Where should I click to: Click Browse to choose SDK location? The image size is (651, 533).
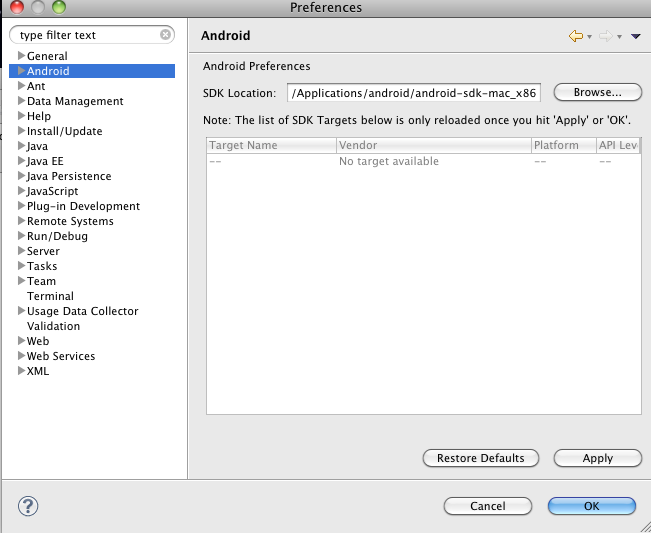click(x=597, y=92)
